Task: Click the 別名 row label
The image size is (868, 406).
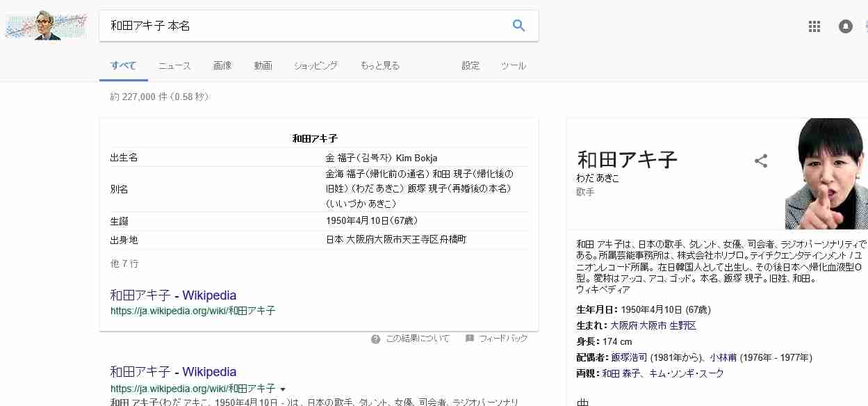Action: coord(119,189)
